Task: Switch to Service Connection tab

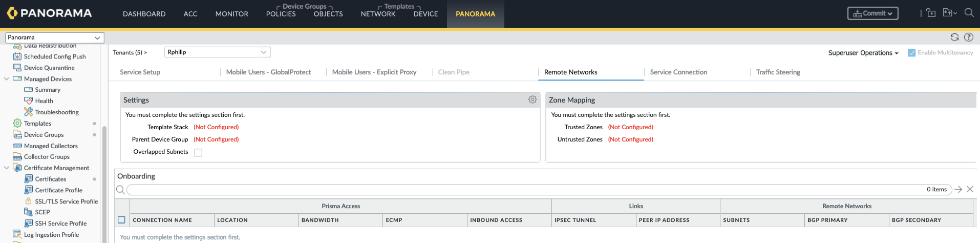Action: pos(678,72)
